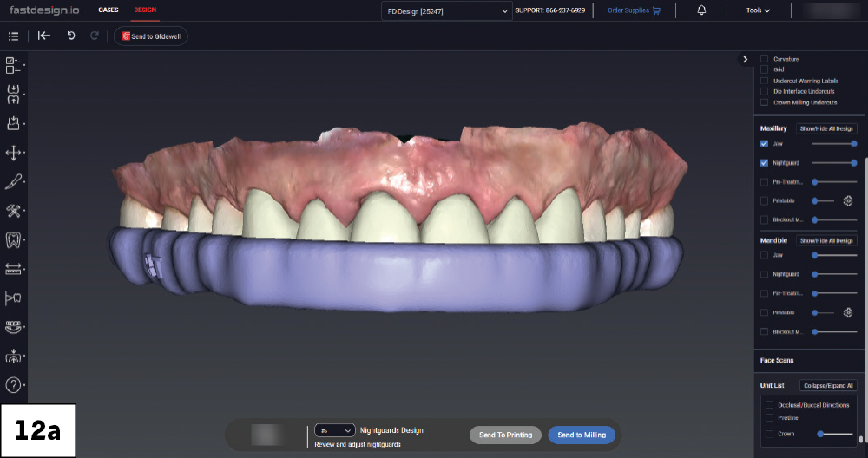
Task: Open the Tools dropdown menu
Action: 758,10
